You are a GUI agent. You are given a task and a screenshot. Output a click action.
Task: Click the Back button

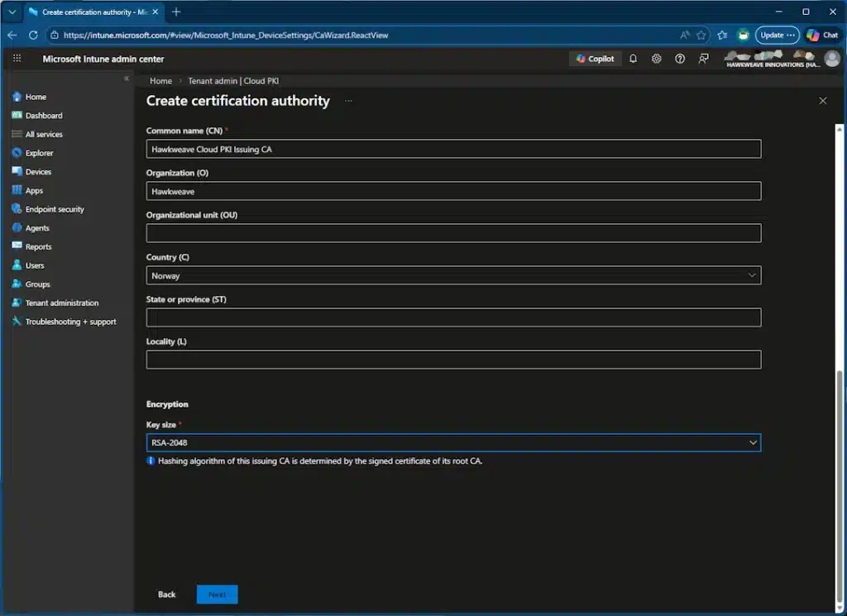(x=167, y=595)
